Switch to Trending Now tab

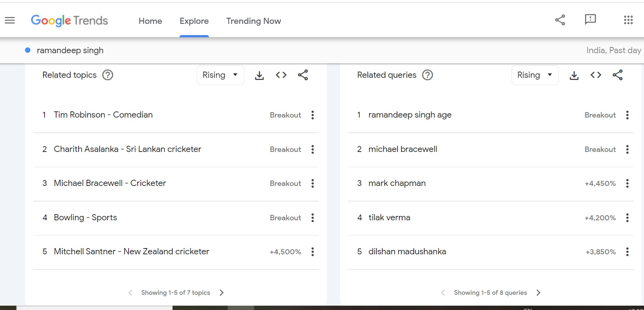coord(253,21)
